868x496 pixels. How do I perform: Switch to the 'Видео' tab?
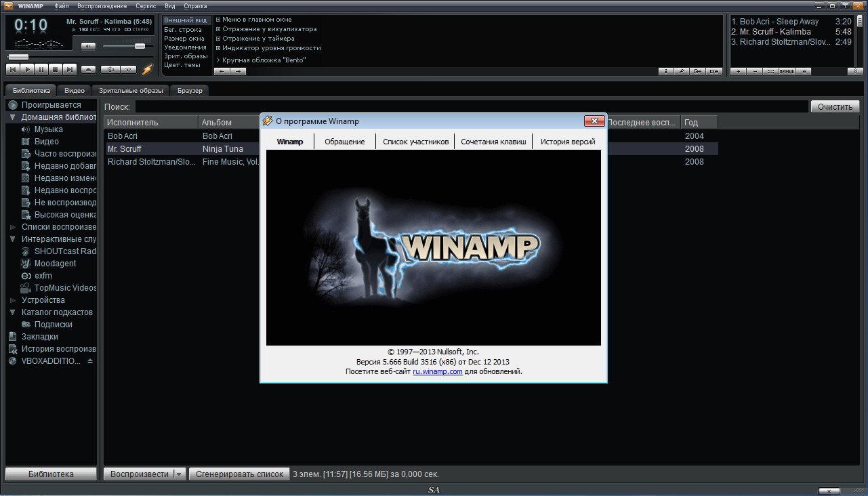pos(75,90)
